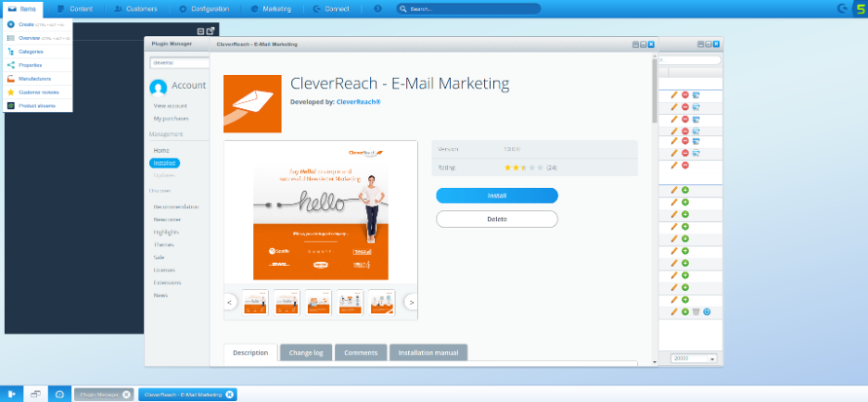Image resolution: width=868 pixels, height=402 pixels.
Task: Select Properties in the Items dropdown
Action: [x=38, y=65]
